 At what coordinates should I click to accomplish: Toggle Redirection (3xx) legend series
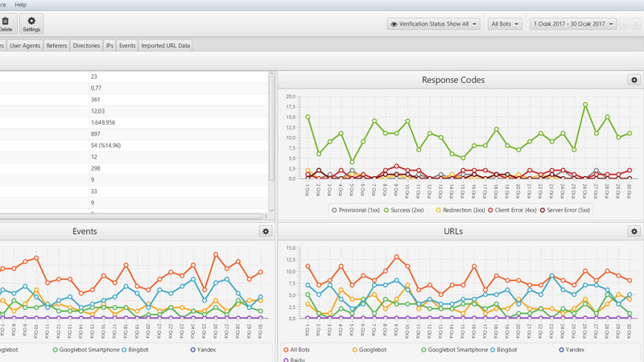(x=460, y=210)
